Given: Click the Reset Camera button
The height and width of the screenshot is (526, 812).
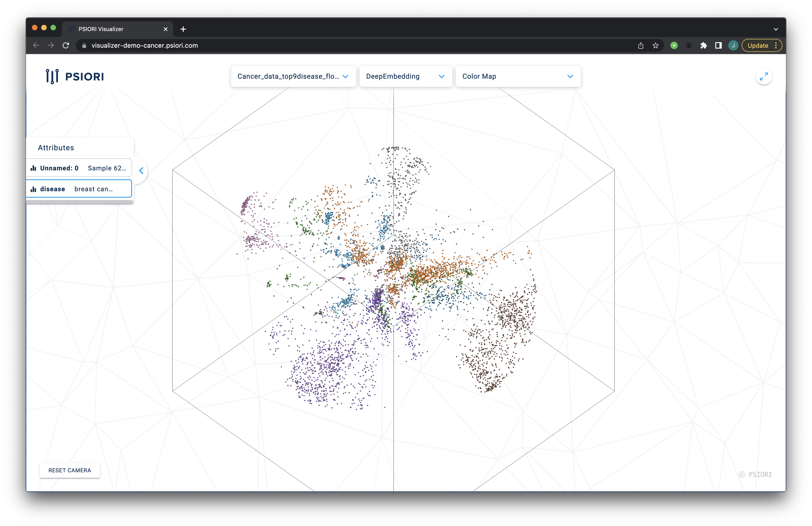Looking at the screenshot, I should click(x=70, y=470).
